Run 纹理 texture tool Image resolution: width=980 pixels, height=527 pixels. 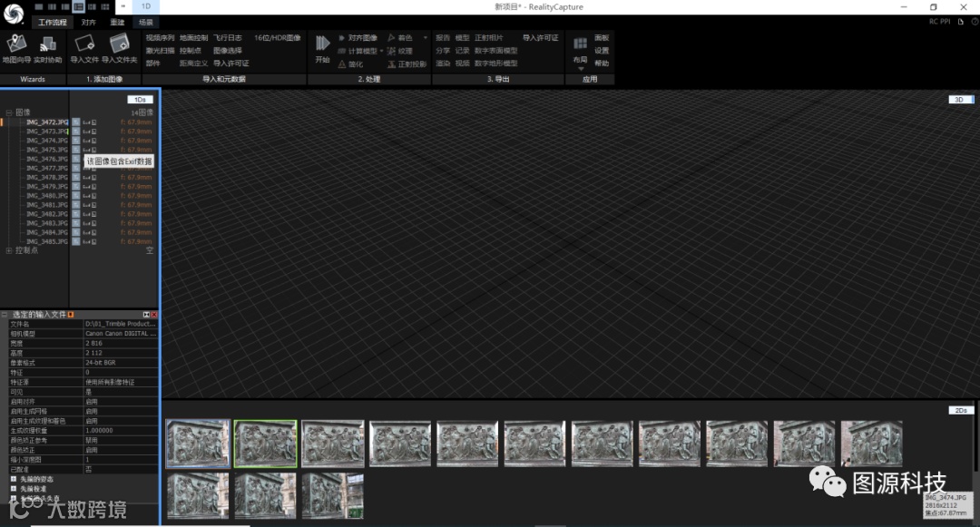400,51
